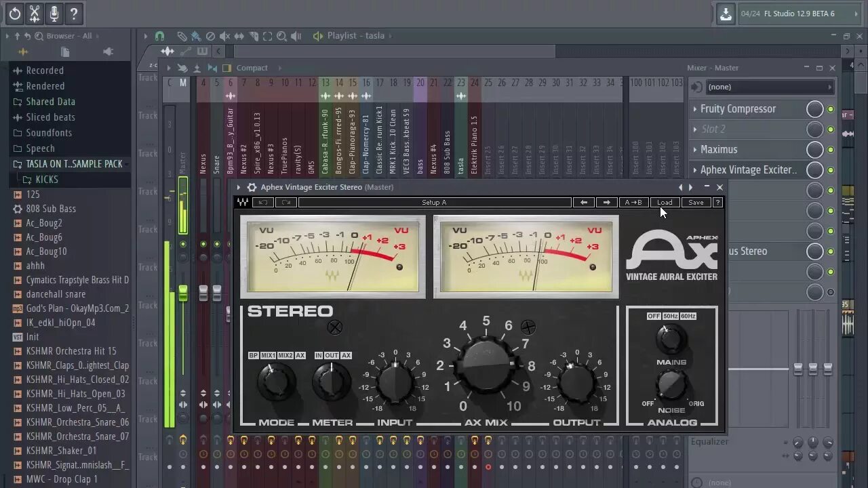Select the playlist Mute tool

point(224,36)
